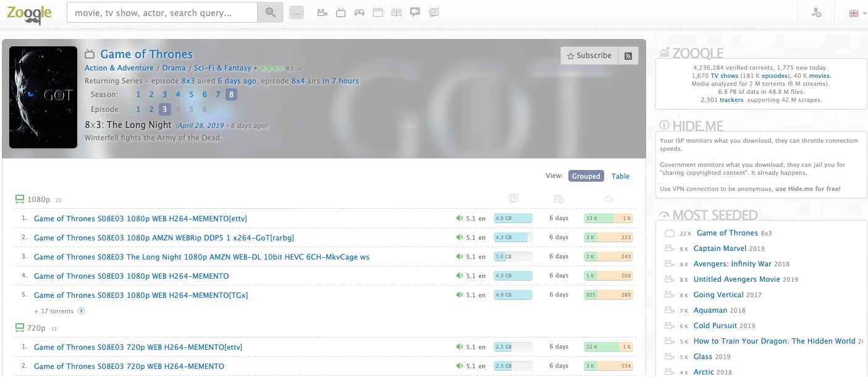The height and width of the screenshot is (377, 868).
Task: Open the applications window icon in header
Action: click(x=377, y=12)
